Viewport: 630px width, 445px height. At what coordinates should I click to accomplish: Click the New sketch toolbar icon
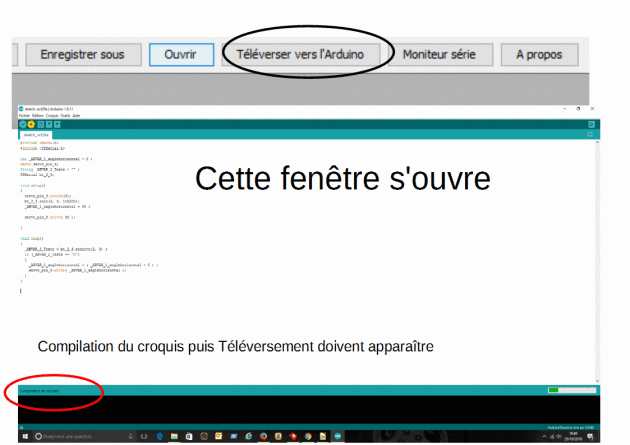39,124
